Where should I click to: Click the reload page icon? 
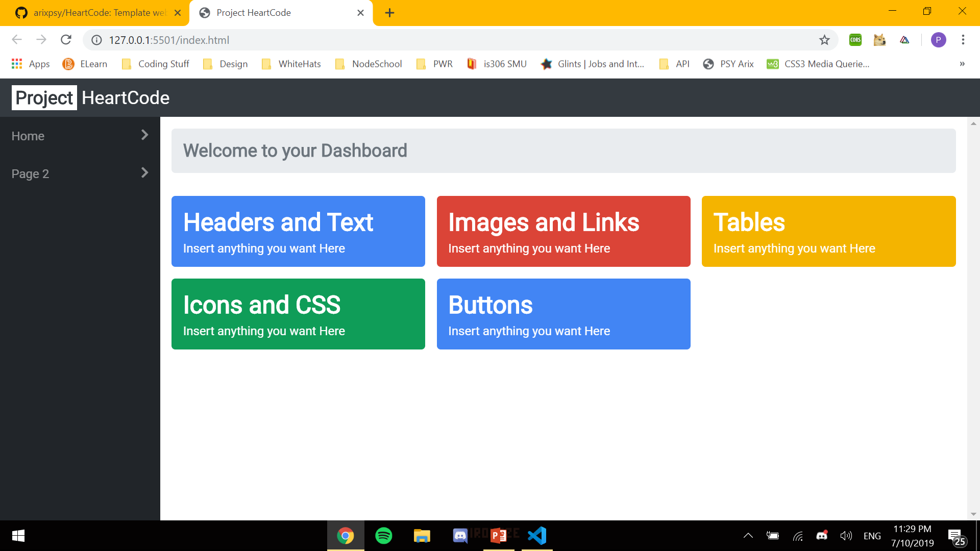tap(66, 40)
